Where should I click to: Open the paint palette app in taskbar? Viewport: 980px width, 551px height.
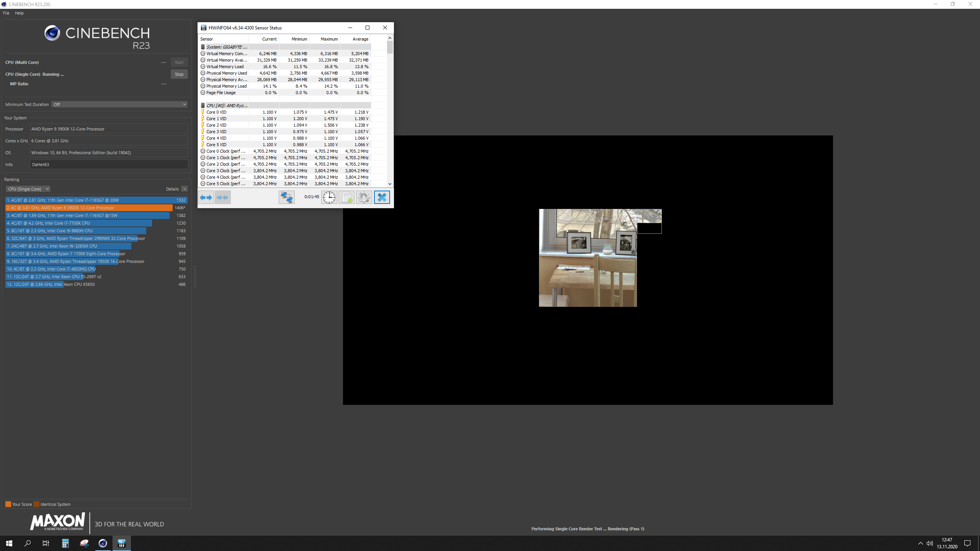pyautogui.click(x=84, y=543)
